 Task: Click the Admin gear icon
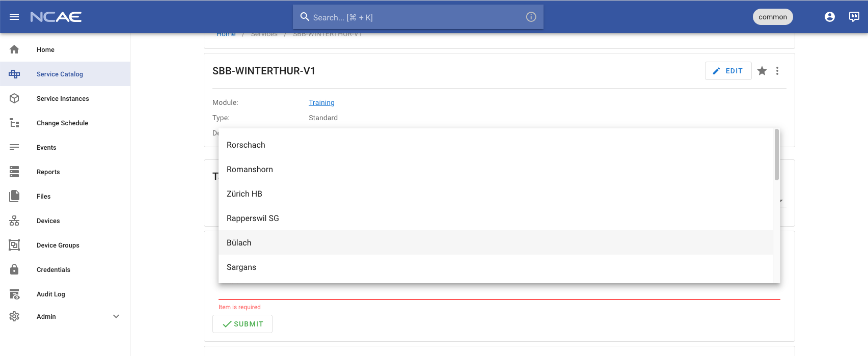point(14,316)
